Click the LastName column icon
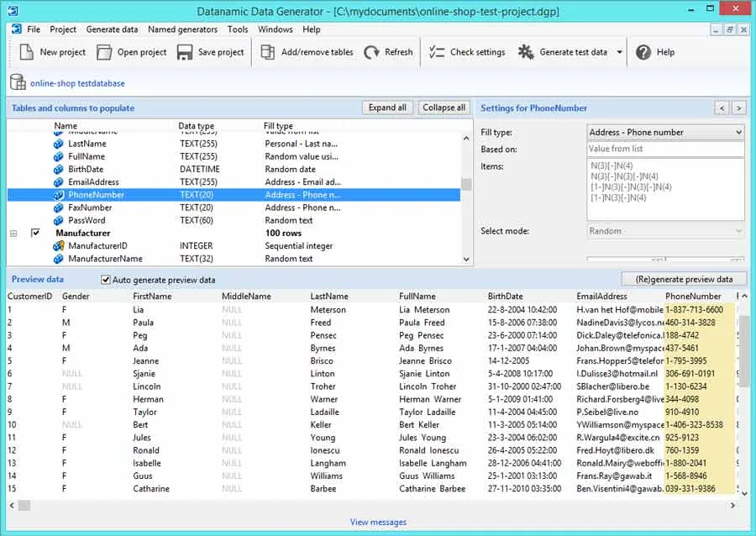The image size is (756, 536). click(58, 144)
